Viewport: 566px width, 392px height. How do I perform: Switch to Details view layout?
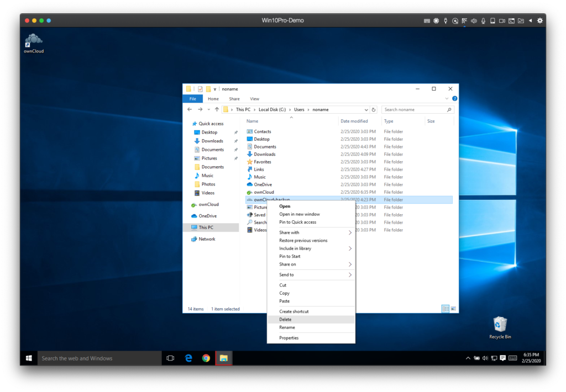[x=446, y=309]
